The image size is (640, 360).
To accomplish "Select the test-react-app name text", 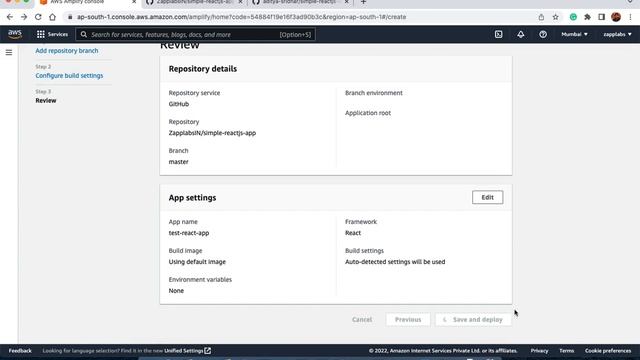I will (189, 233).
